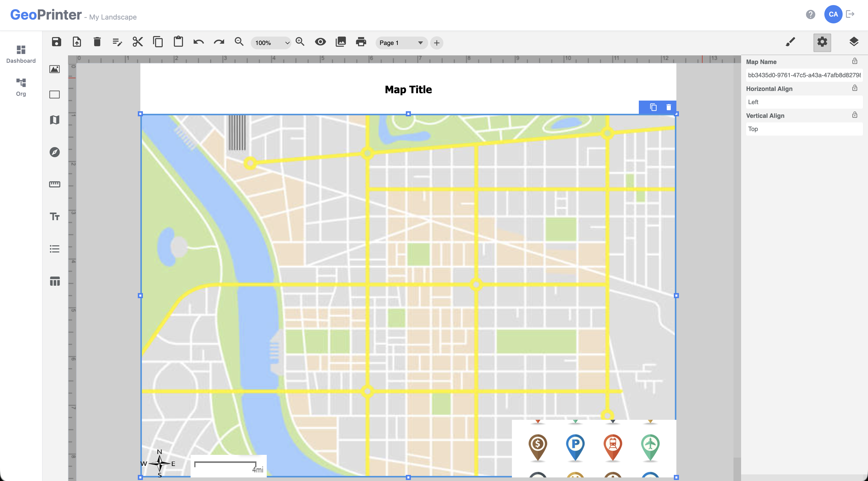Screen dimensions: 868x481
Task: Open the CA user avatar menu
Action: pyautogui.click(x=833, y=14)
